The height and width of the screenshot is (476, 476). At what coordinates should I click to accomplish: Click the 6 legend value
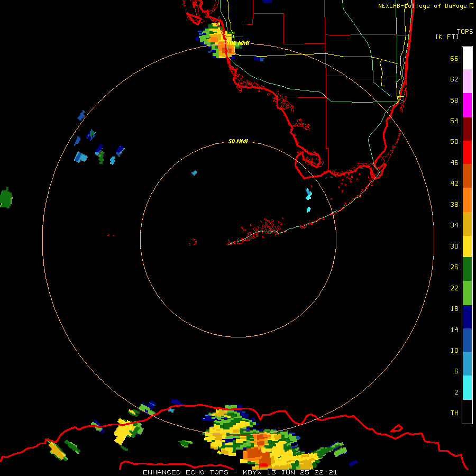coord(456,371)
